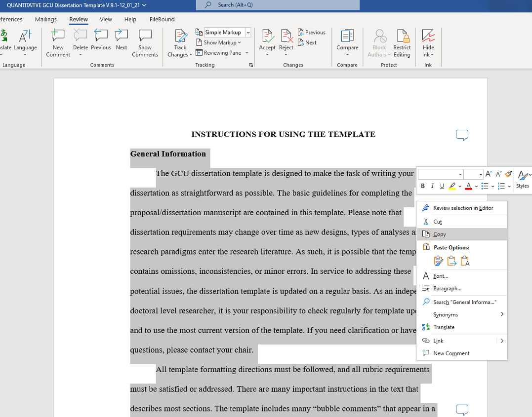This screenshot has height=417, width=532.
Task: Toggle Underline in the mini toolbar
Action: click(x=442, y=186)
